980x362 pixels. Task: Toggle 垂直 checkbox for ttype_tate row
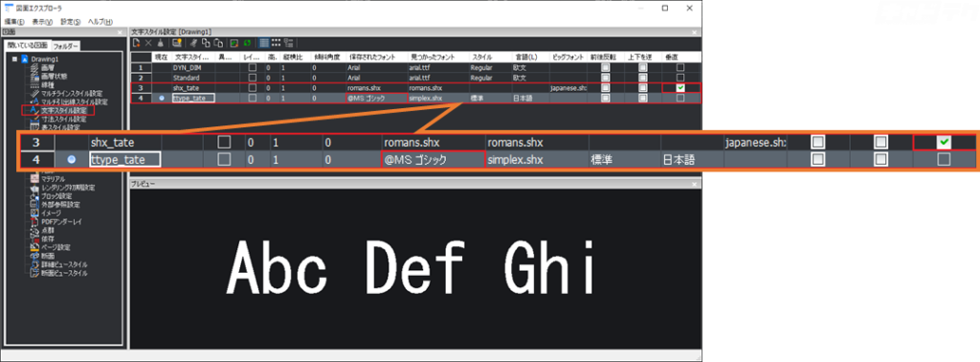point(680,98)
